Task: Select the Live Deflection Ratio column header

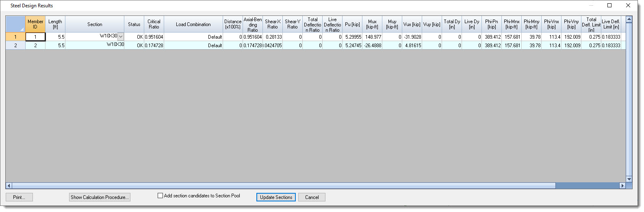Action: 332,24
